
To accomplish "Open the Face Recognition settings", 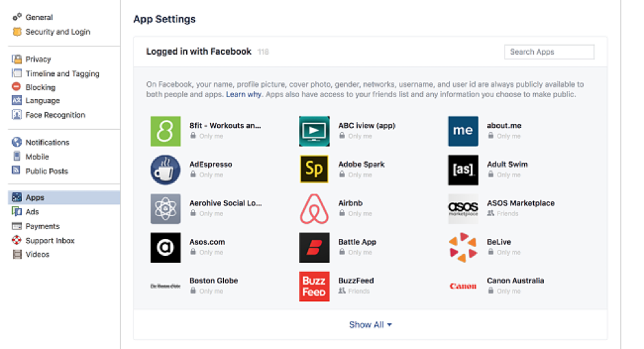I will click(55, 115).
